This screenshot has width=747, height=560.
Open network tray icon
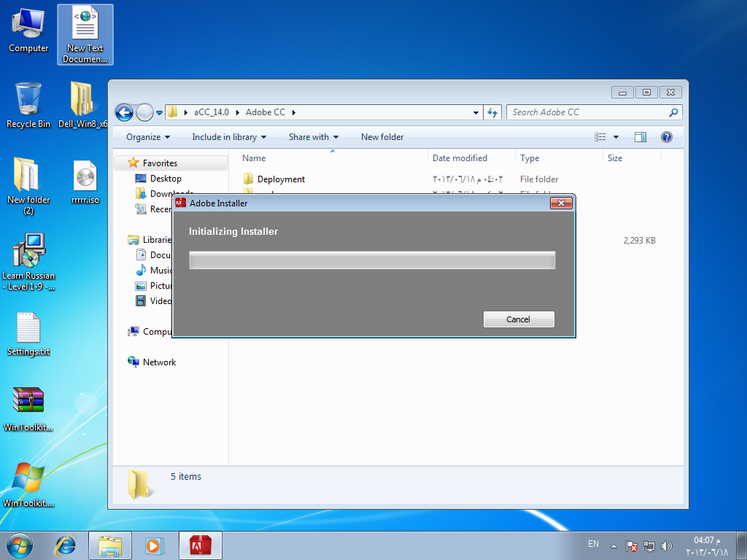[x=649, y=546]
